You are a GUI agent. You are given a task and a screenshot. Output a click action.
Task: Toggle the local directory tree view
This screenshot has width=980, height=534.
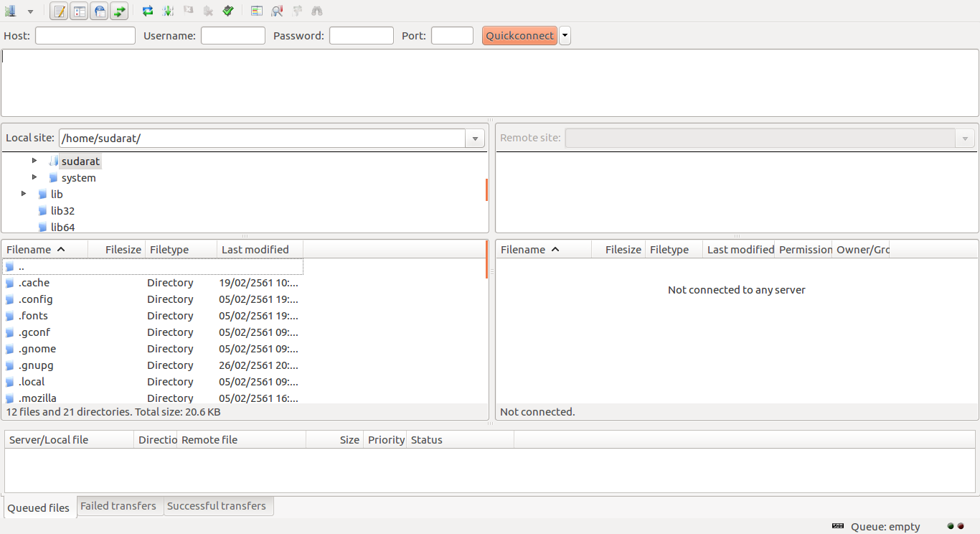[x=79, y=11]
